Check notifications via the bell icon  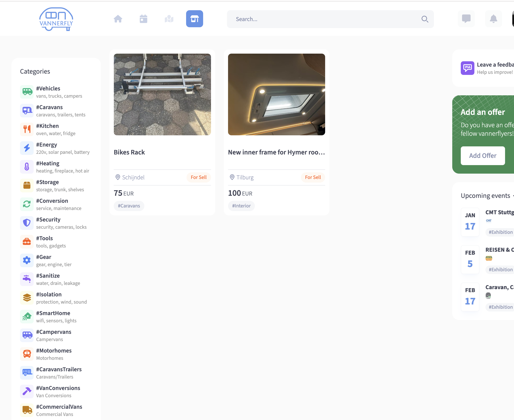click(x=494, y=19)
